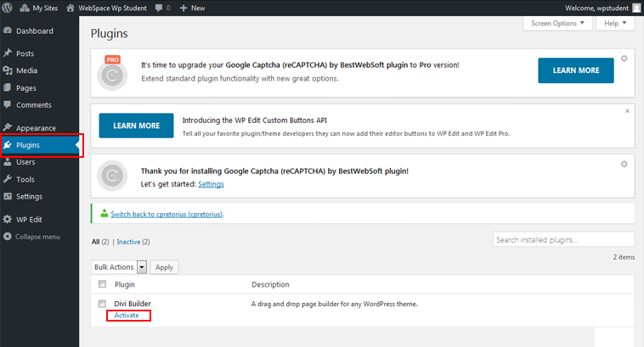Click the Posts pushpin icon
644x347 pixels.
[8, 53]
